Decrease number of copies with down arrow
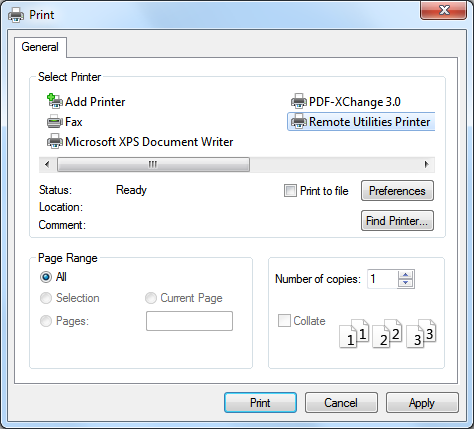The image size is (474, 429). pyautogui.click(x=406, y=283)
